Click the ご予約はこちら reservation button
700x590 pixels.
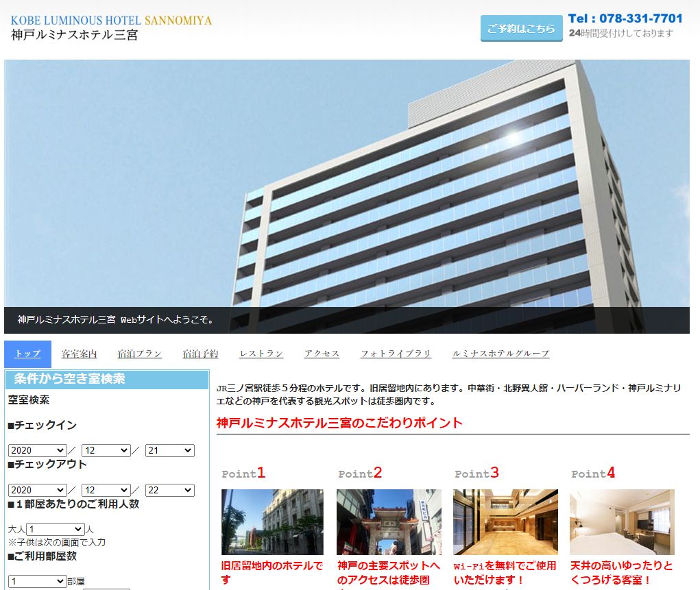[522, 29]
